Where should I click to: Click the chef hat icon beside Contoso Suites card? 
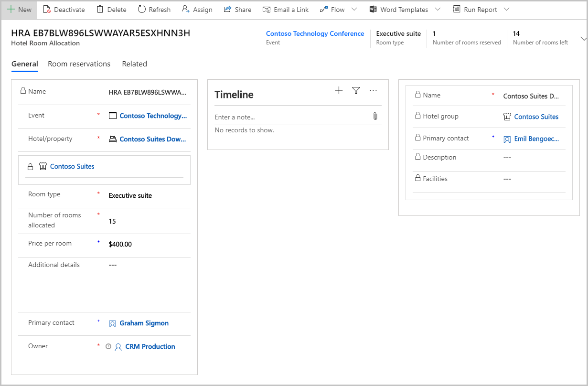coord(43,166)
